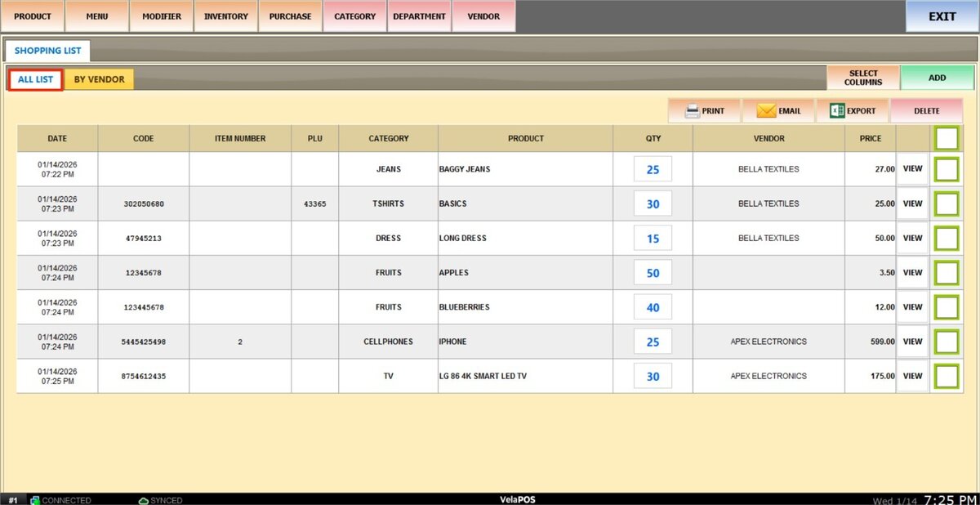Image resolution: width=980 pixels, height=505 pixels.
Task: Sort by the Code column header
Action: tap(144, 138)
